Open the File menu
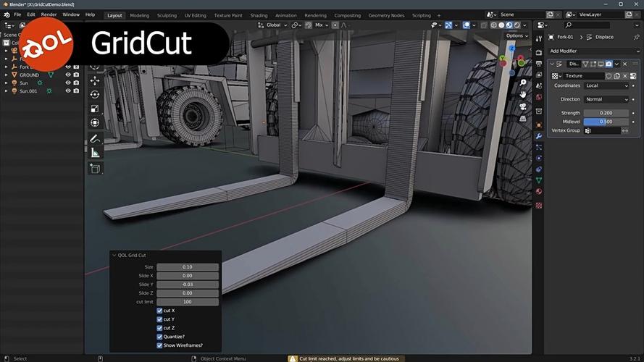The height and width of the screenshot is (362, 644). click(x=17, y=14)
